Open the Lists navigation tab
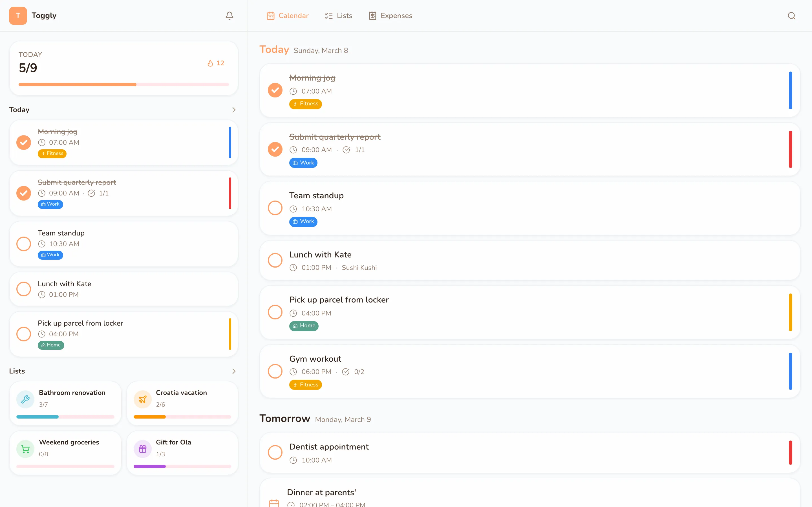Image resolution: width=812 pixels, height=507 pixels. [x=338, y=15]
